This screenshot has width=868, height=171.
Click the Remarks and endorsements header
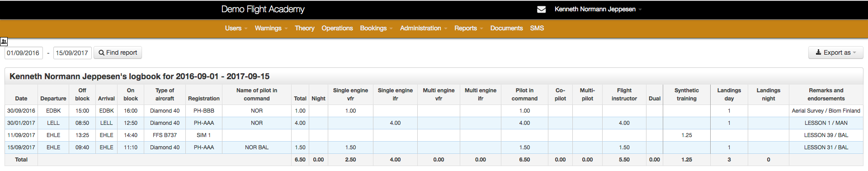coord(826,95)
